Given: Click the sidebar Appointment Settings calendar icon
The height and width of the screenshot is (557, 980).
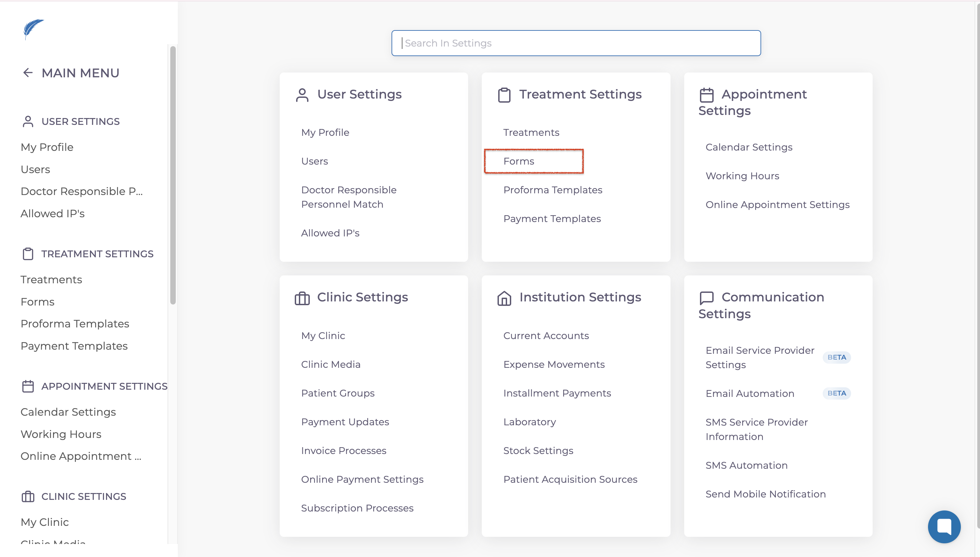Looking at the screenshot, I should (x=28, y=386).
